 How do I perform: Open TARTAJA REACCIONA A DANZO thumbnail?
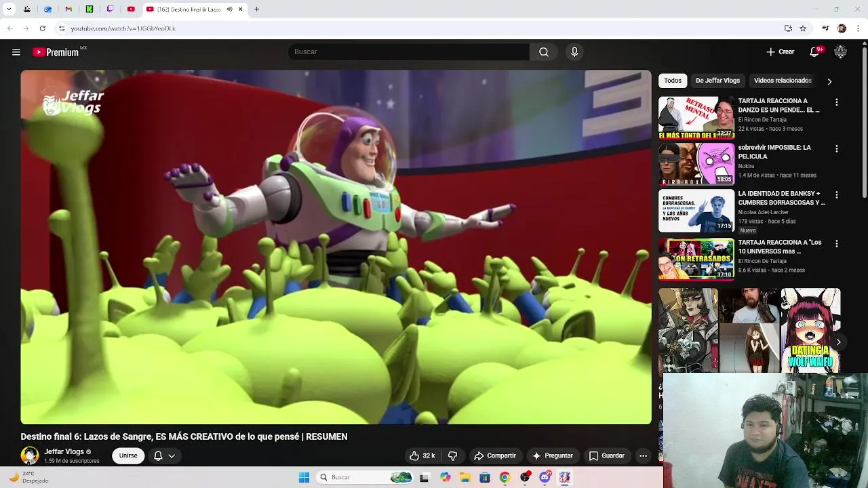click(696, 118)
